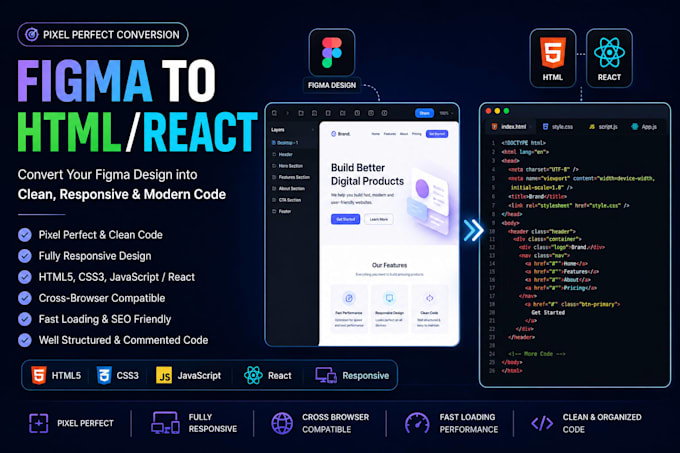Click checkmark beside Cross-Browser Compatible
Screen dimensions: 680x453
(x=25, y=298)
